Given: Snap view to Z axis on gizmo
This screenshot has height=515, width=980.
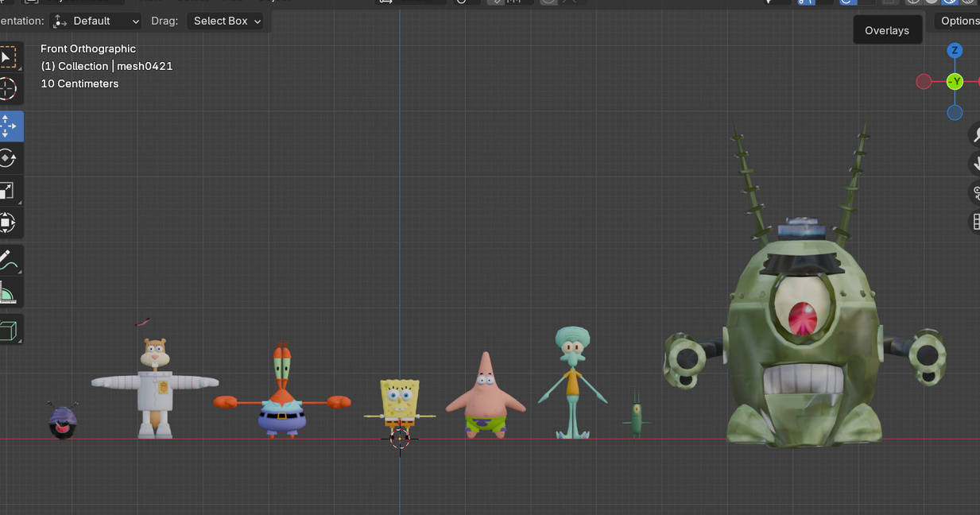Looking at the screenshot, I should tap(955, 51).
